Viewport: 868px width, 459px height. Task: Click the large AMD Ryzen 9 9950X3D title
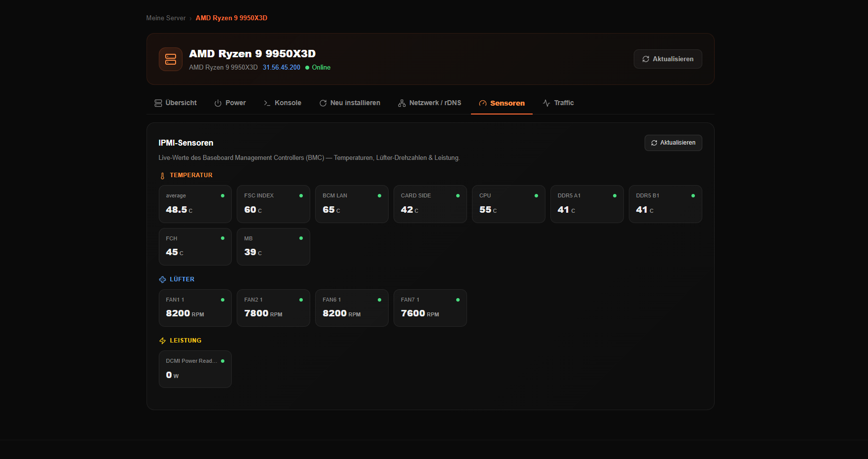pyautogui.click(x=253, y=54)
